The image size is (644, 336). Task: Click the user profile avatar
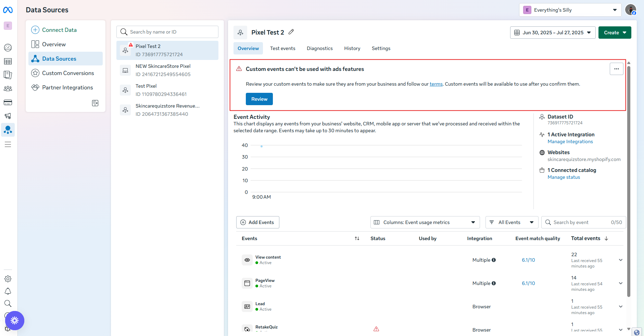631,10
